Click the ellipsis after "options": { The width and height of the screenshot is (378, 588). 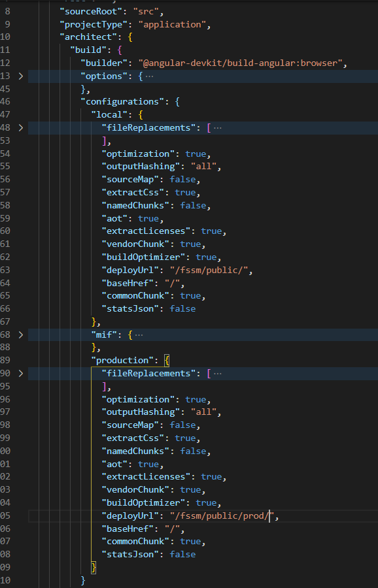point(149,76)
